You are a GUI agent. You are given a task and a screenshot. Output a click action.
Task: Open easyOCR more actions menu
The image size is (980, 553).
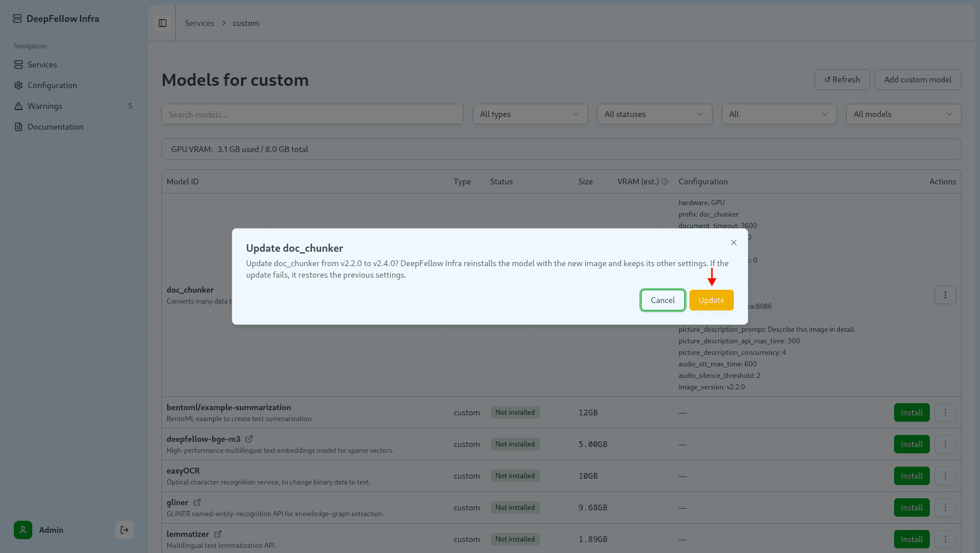tap(945, 476)
